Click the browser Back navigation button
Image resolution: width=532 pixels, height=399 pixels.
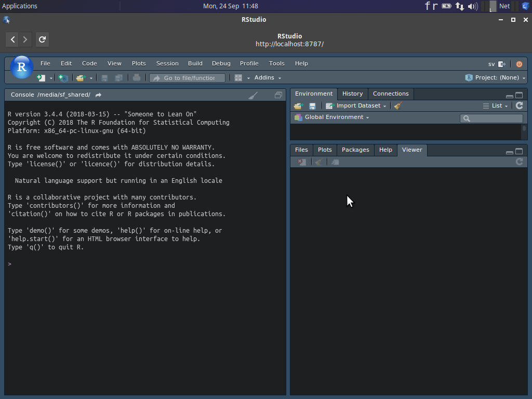[x=12, y=39]
